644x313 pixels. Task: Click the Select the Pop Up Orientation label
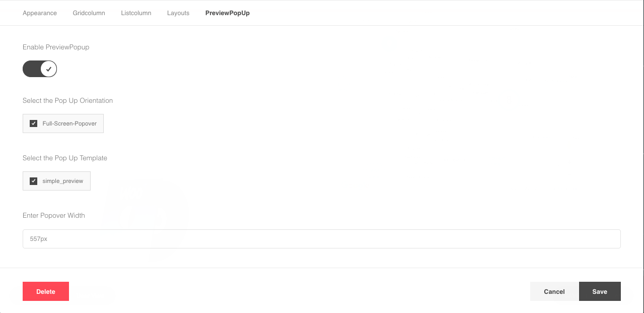(67, 100)
